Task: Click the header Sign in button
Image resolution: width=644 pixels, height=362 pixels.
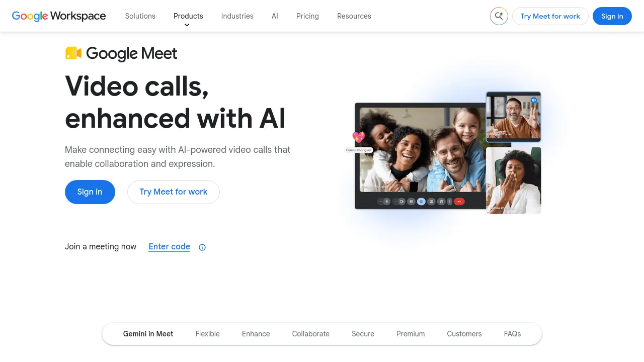Action: 612,16
